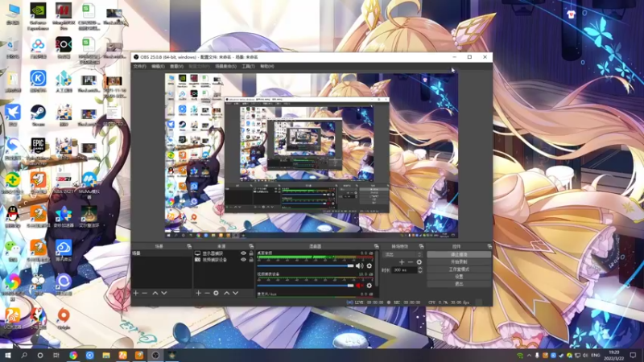644x362 pixels.
Task: Open the Help (帮助) menu in OBS
Action: [x=267, y=66]
